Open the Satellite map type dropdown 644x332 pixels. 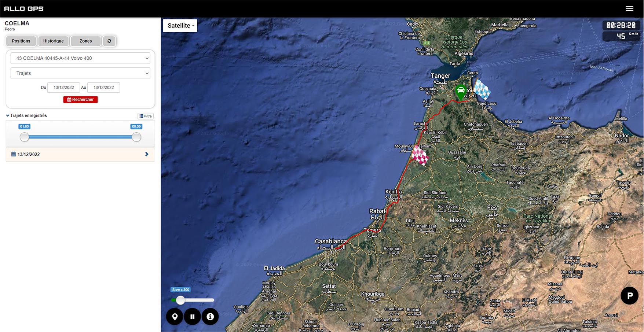(x=180, y=26)
